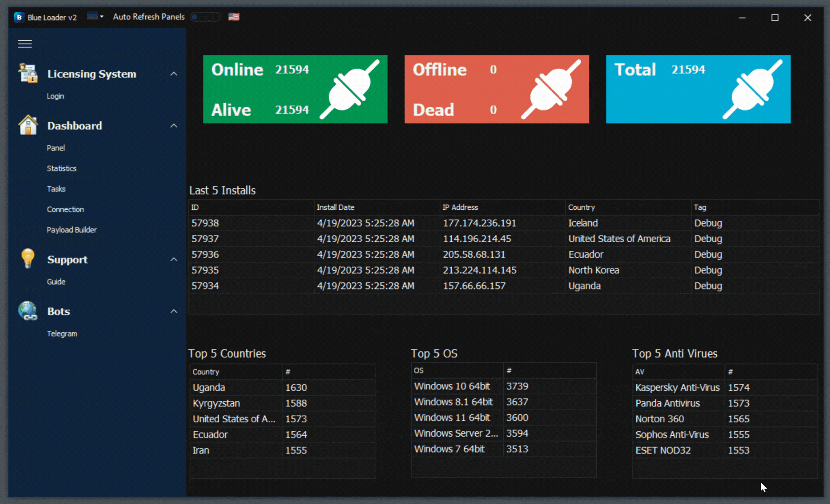Click the "Last 5 Installs" heading

coord(223,190)
